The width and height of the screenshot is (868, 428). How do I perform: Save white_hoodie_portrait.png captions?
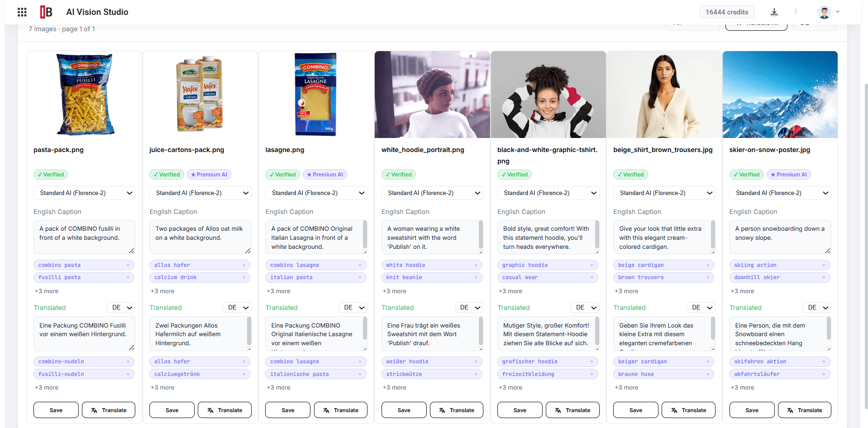(404, 410)
